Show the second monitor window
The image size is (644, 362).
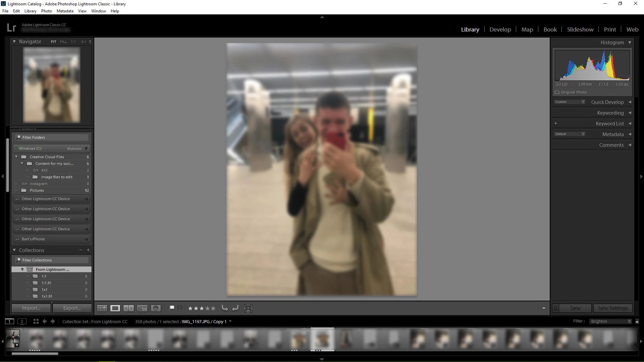[x=22, y=321]
